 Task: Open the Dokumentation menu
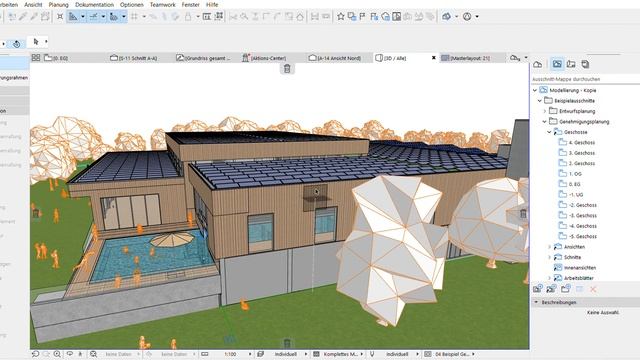click(94, 4)
